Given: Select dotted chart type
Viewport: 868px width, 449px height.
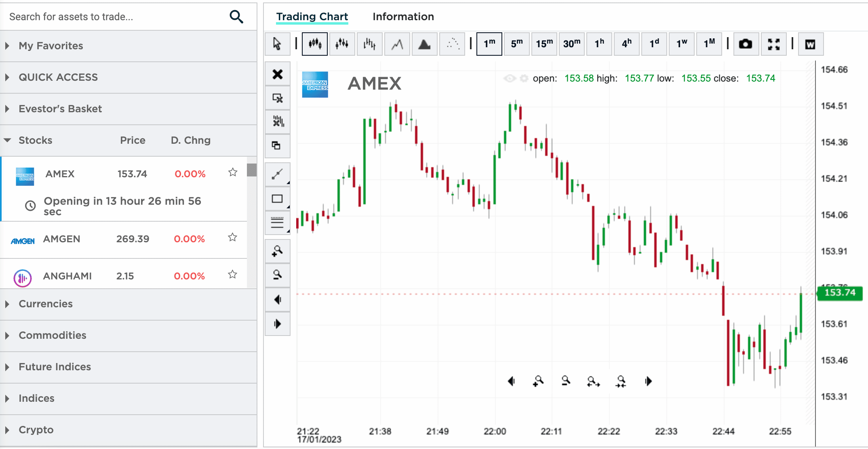Looking at the screenshot, I should coord(452,44).
